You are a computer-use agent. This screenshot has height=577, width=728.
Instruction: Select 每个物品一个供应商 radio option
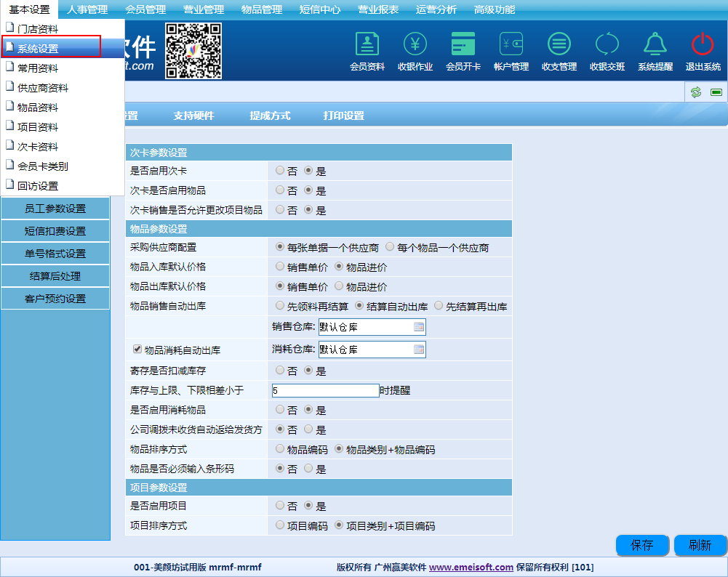pos(390,247)
